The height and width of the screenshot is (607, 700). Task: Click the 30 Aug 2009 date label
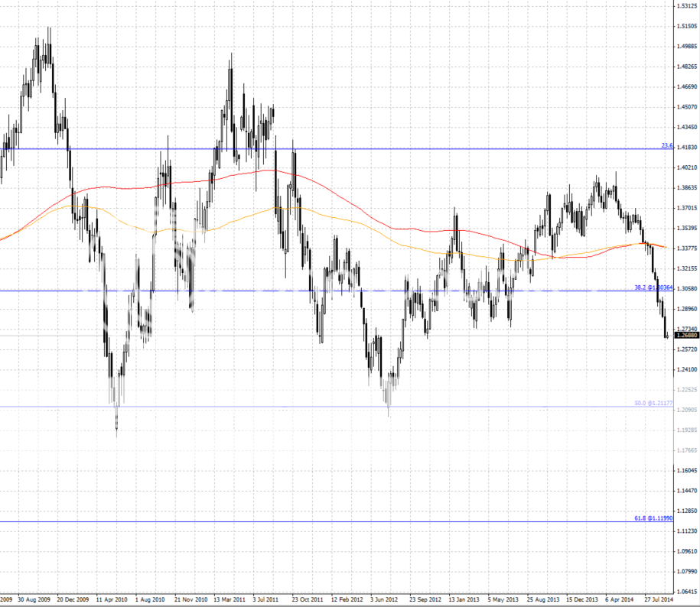point(36,600)
